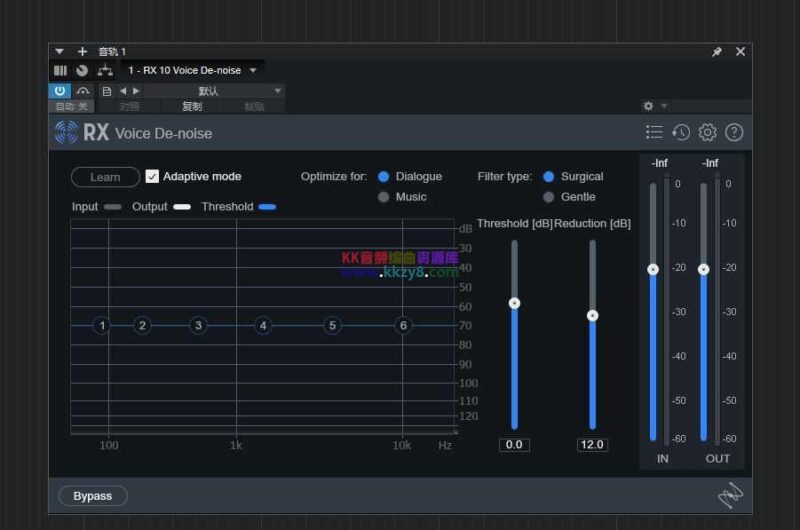
Task: Click the OUT peak -Inf readout
Action: coord(710,163)
